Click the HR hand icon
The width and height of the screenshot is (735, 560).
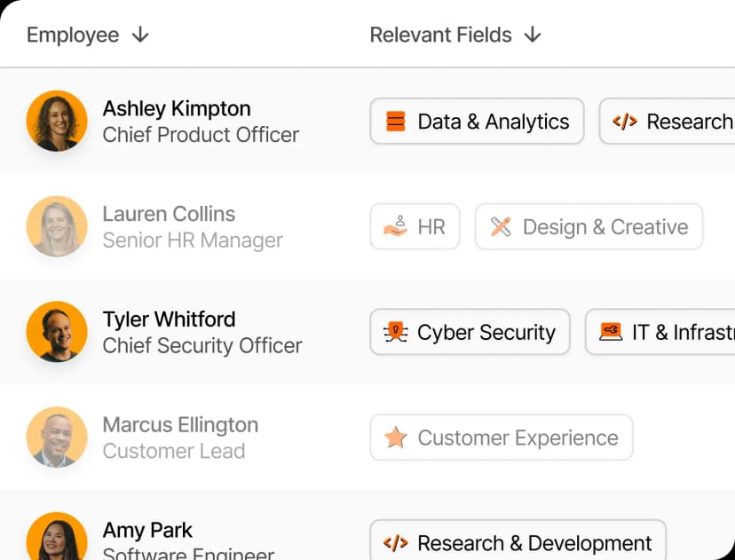(x=395, y=227)
